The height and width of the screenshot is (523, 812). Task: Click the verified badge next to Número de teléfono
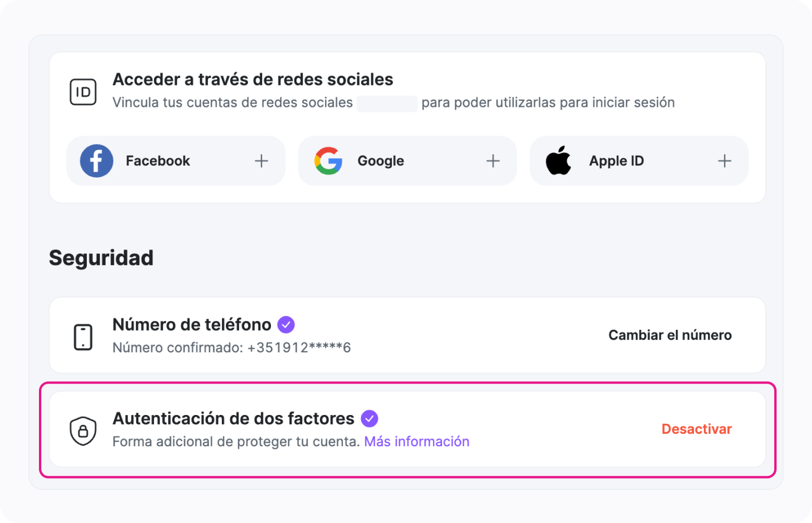pyautogui.click(x=286, y=325)
